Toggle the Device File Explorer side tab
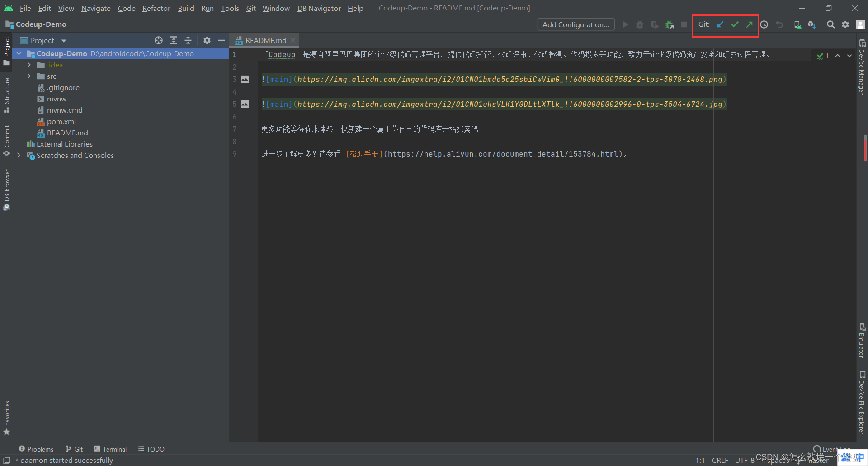Screen dimensions: 868x466 (x=862, y=402)
